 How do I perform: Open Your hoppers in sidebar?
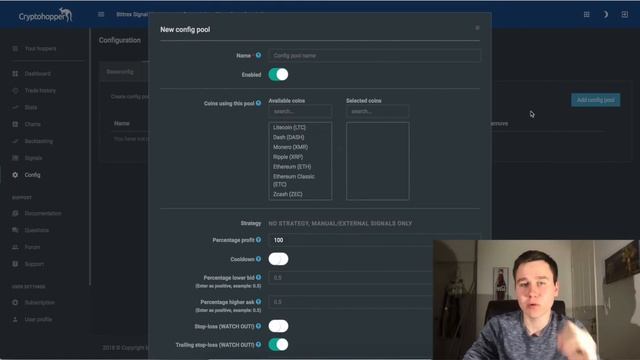40,49
